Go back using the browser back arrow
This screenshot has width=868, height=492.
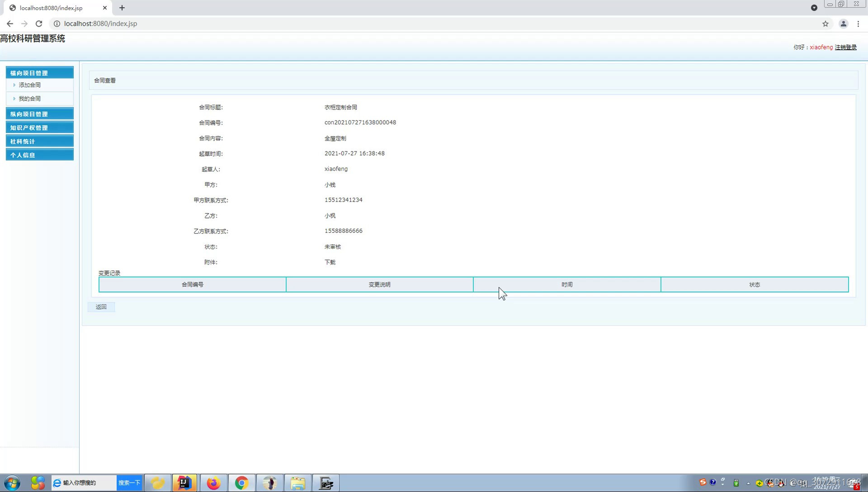[x=10, y=24]
